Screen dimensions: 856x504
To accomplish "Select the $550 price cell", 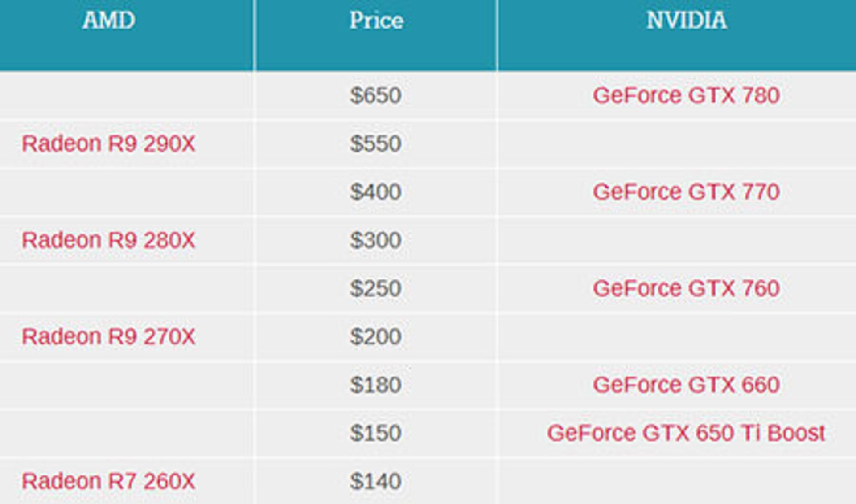I will [x=376, y=143].
